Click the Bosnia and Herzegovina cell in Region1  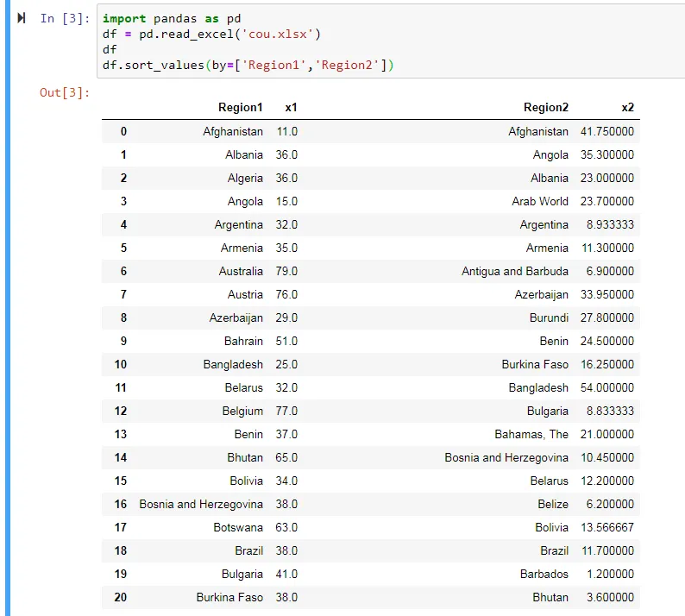coord(201,504)
